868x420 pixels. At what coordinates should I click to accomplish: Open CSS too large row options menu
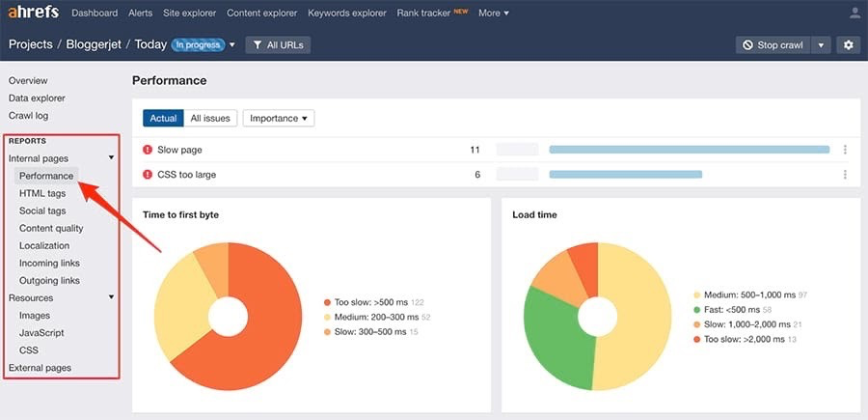tap(845, 175)
